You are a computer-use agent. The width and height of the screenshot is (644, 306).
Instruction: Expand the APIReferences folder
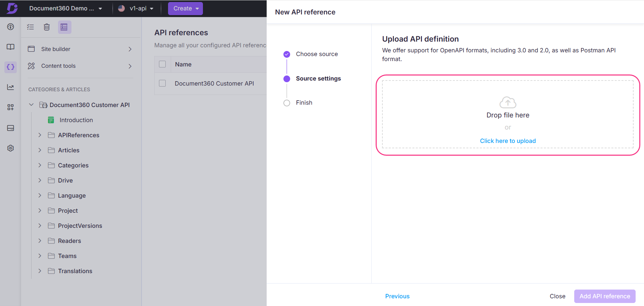(40, 135)
